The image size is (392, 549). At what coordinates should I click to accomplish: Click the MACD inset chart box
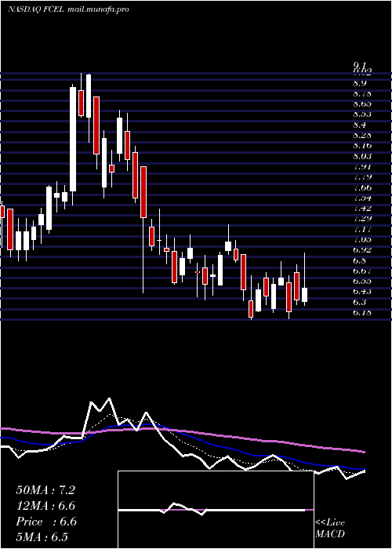216,510
